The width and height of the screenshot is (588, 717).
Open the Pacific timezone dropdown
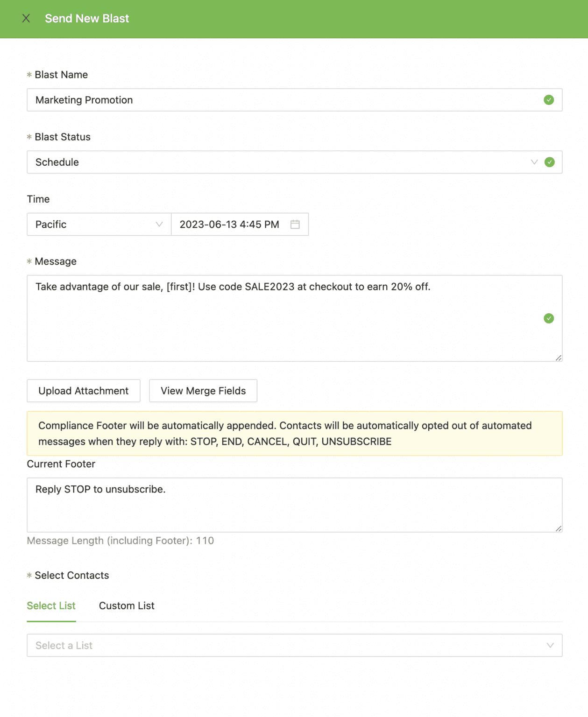pyautogui.click(x=99, y=225)
